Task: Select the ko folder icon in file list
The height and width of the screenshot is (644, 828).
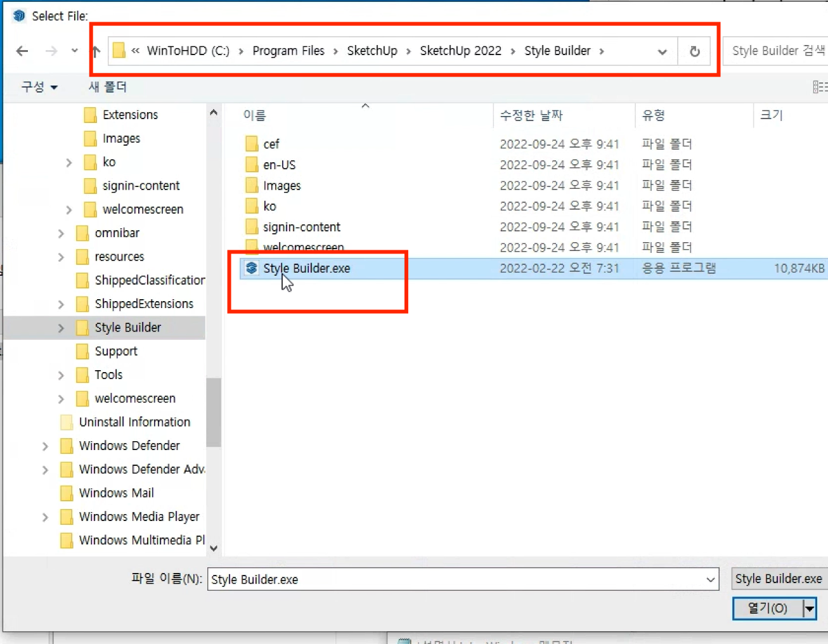Action: point(252,206)
